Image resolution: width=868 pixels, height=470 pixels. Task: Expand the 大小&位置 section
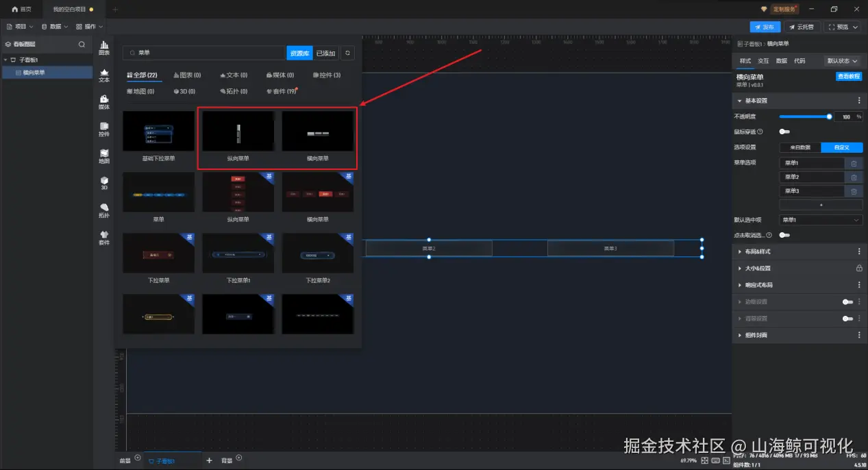click(739, 269)
